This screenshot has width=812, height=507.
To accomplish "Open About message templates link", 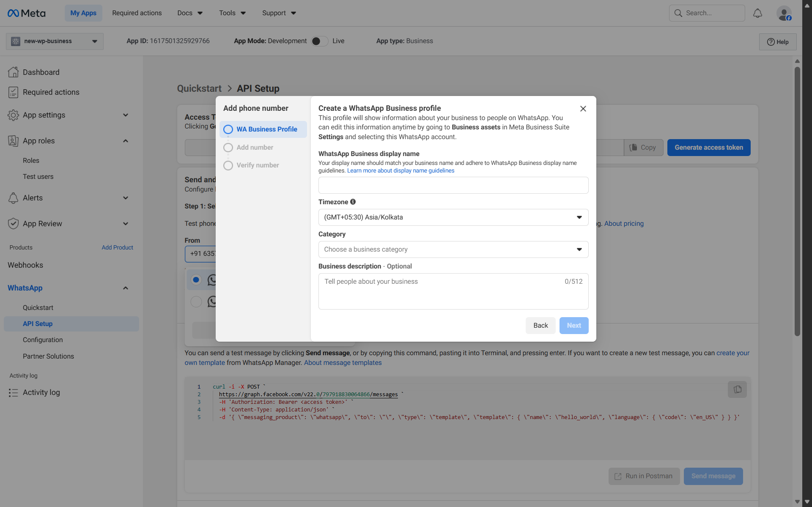I will click(343, 363).
